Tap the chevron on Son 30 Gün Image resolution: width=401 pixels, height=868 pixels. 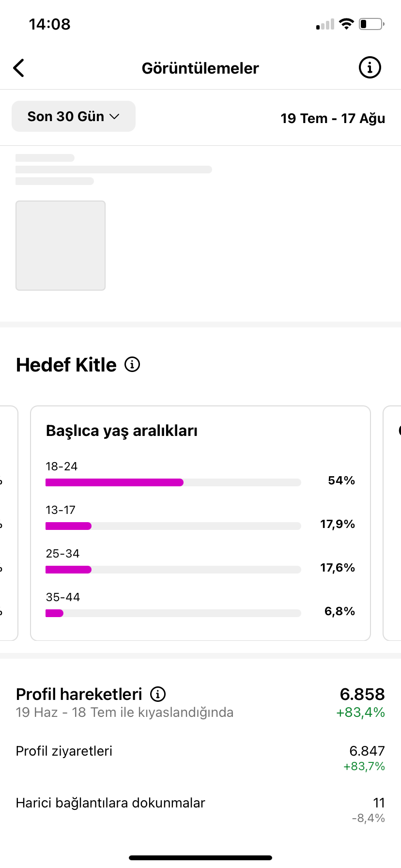click(114, 117)
